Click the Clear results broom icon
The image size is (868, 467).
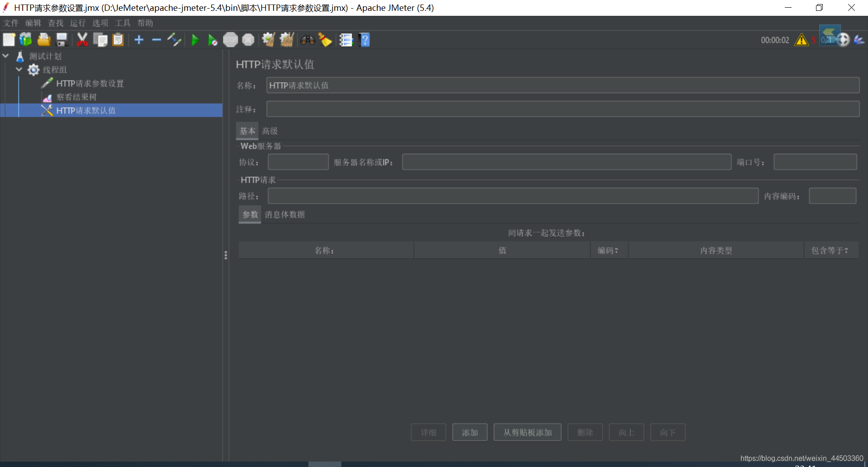(269, 40)
